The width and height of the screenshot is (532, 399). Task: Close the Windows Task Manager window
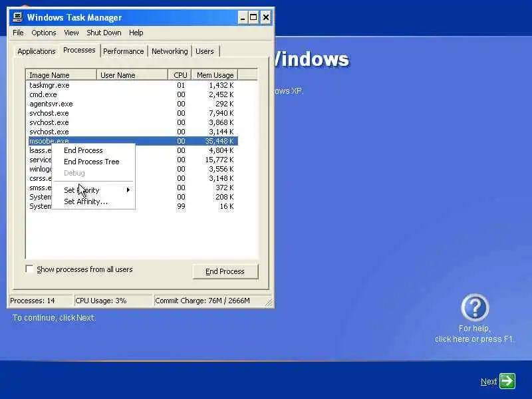pyautogui.click(x=266, y=17)
